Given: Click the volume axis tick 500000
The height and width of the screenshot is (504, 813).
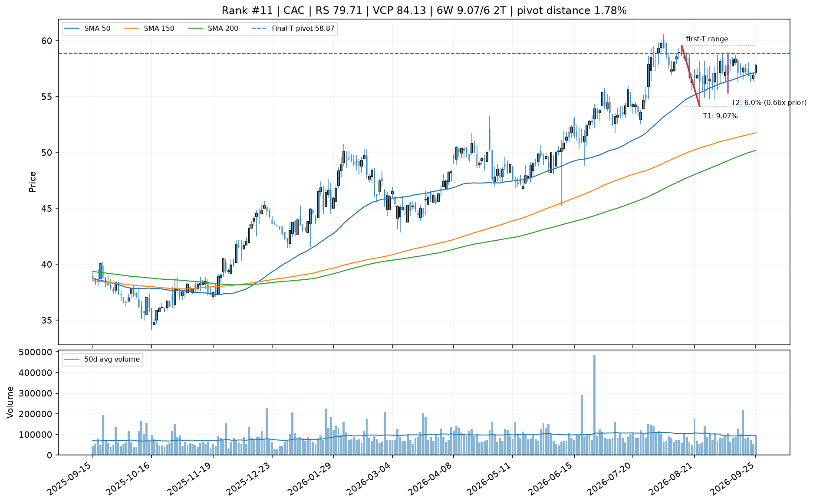Looking at the screenshot, I should (36, 352).
